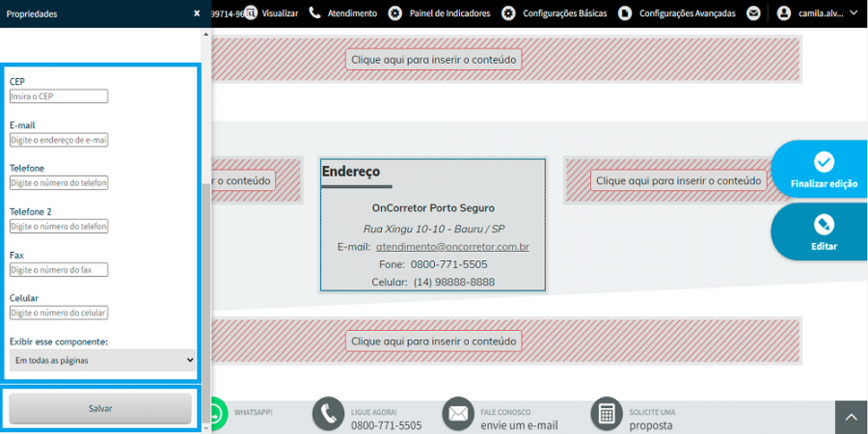Insert content in placeholder right of Endereço
This screenshot has height=434, width=868.
click(x=679, y=180)
